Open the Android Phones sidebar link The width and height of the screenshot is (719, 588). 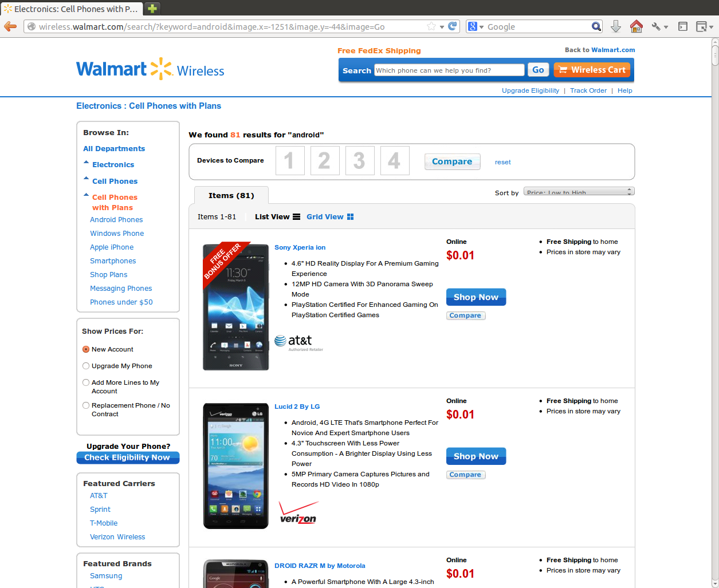pos(116,220)
